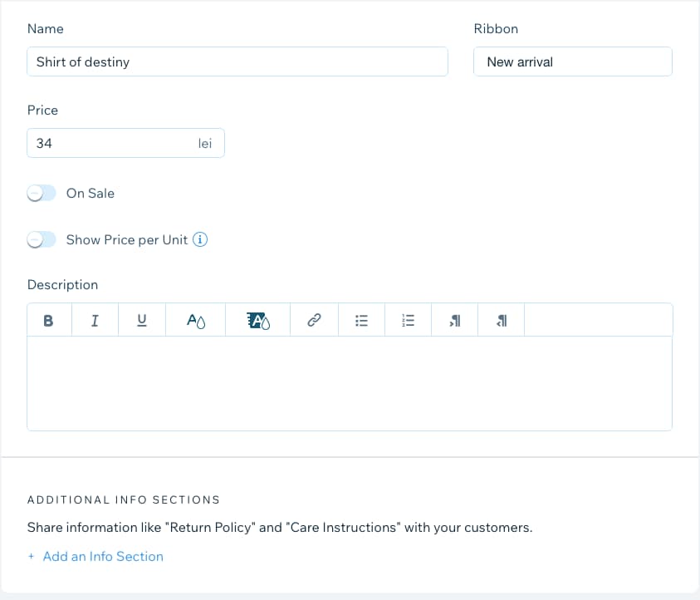Set text direction to left-to-right
700x600 pixels.
click(x=454, y=320)
